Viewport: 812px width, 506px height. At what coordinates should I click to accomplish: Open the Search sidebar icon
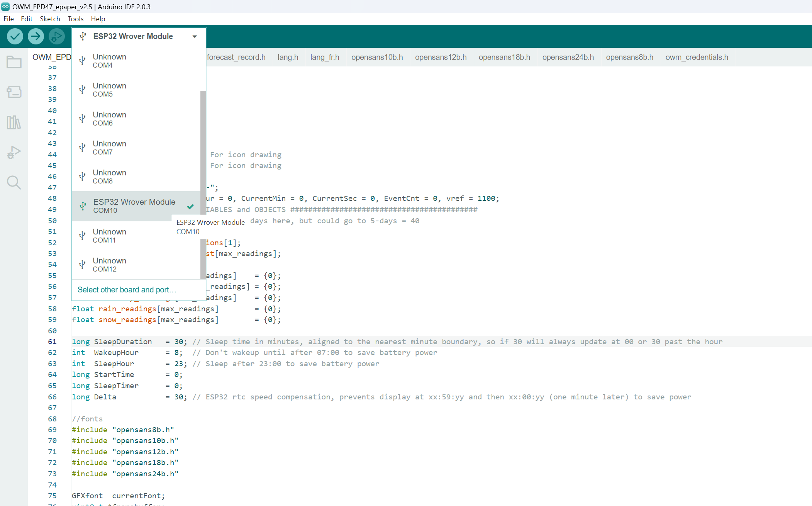[14, 182]
